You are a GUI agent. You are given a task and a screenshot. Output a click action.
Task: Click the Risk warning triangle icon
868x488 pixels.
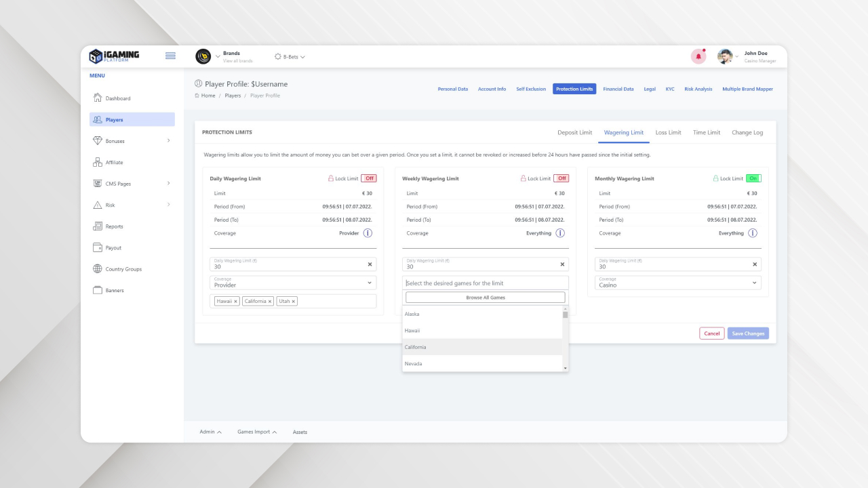97,205
